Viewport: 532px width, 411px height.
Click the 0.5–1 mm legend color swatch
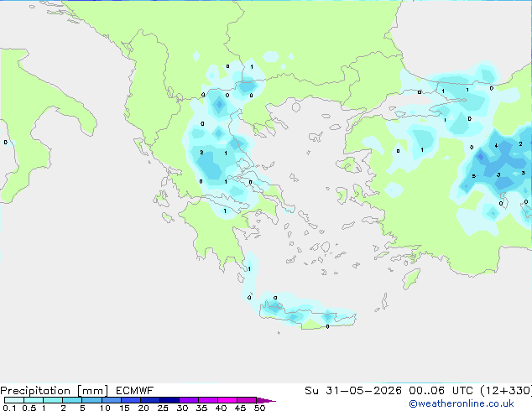tap(34, 400)
